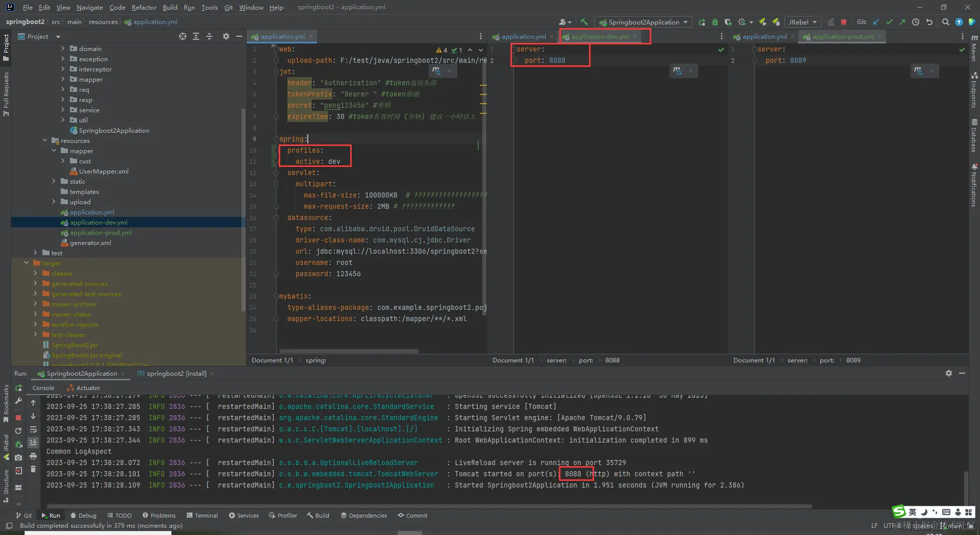The height and width of the screenshot is (535, 980).
Task: Click the Debug bug icon in top toolbar
Action: coord(715,22)
